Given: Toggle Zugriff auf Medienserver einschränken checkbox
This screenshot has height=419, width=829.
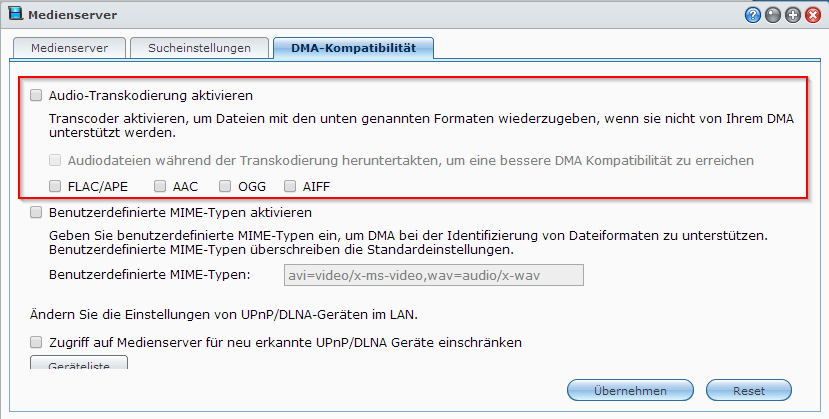Looking at the screenshot, I should pyautogui.click(x=37, y=343).
